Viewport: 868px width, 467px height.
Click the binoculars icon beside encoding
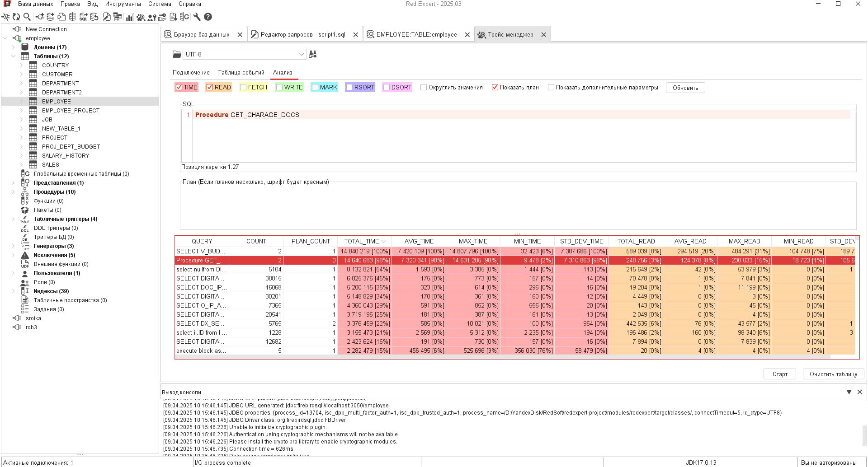313,54
